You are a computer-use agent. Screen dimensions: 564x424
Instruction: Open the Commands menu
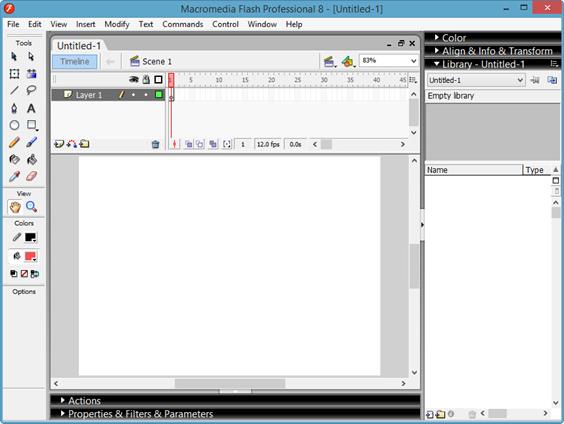tap(183, 24)
